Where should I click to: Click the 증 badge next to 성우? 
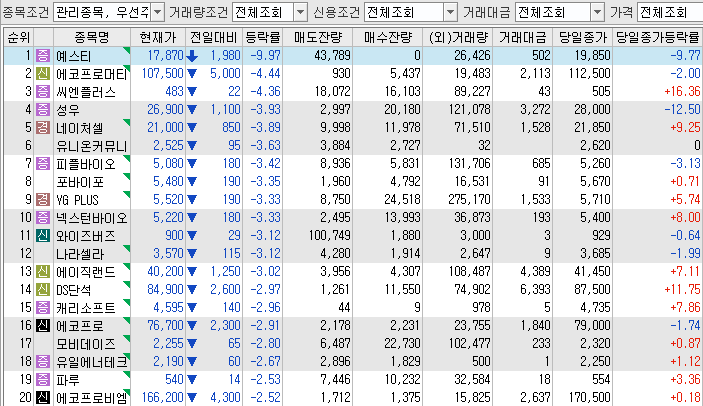[43, 110]
